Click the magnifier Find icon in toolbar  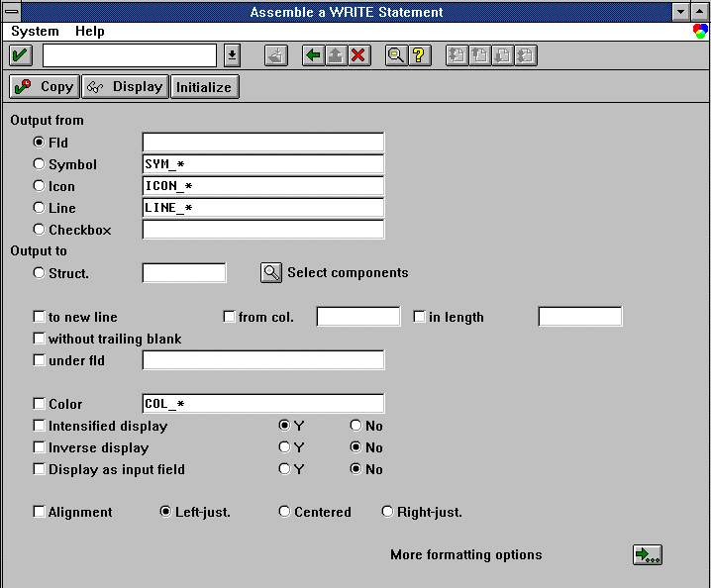pos(395,55)
